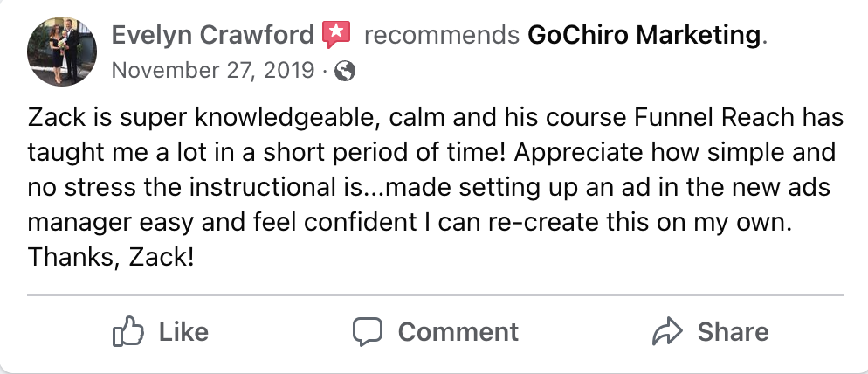The width and height of the screenshot is (868, 374).
Task: Click the November 27, 2019 timestamp
Action: coord(213,71)
